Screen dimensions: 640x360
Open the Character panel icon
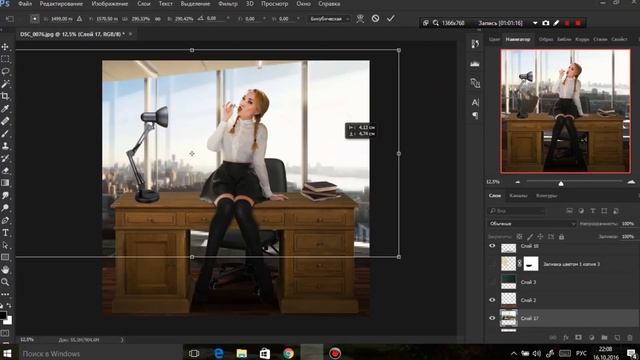(475, 102)
